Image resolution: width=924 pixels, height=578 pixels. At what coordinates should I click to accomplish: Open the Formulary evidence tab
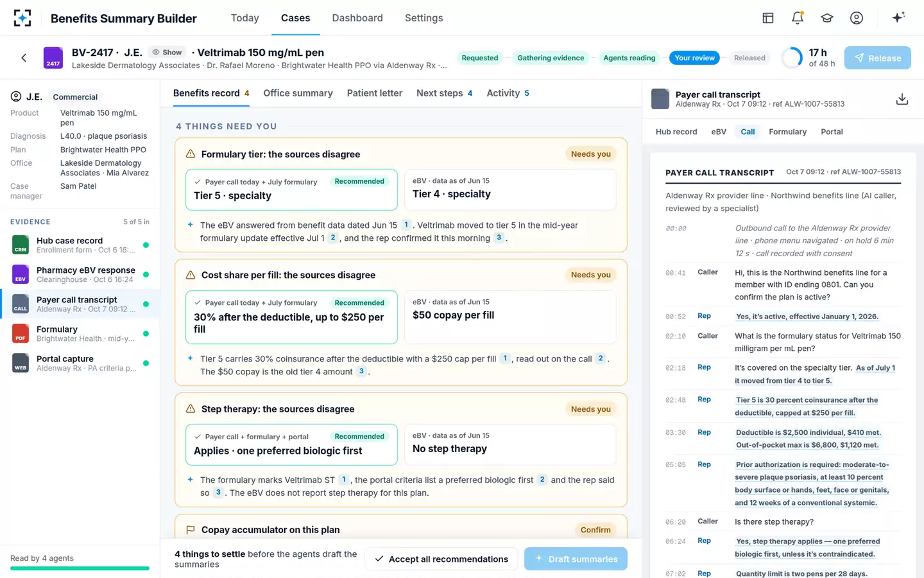pyautogui.click(x=787, y=132)
